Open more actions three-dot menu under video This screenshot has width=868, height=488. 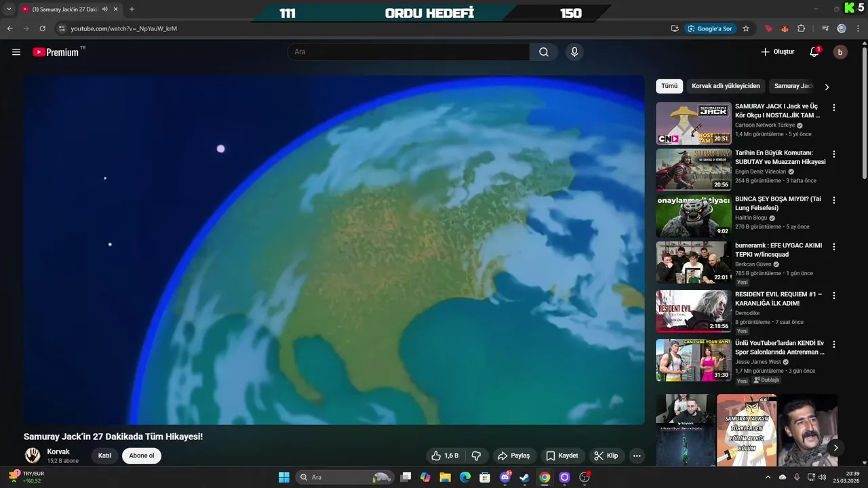pos(637,456)
